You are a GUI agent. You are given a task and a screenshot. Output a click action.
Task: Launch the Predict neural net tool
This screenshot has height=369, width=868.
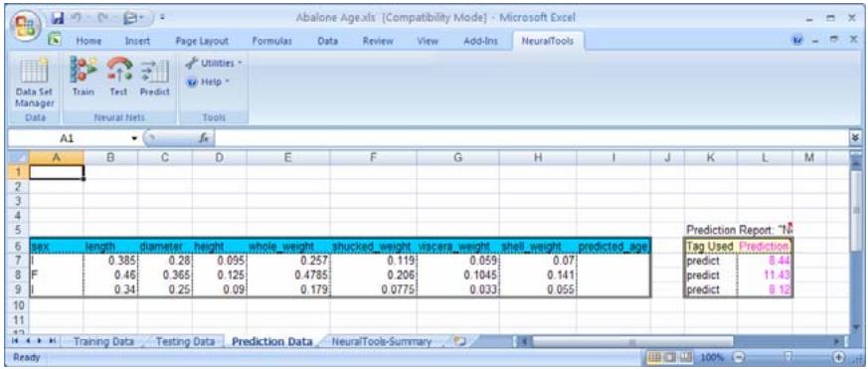[154, 77]
